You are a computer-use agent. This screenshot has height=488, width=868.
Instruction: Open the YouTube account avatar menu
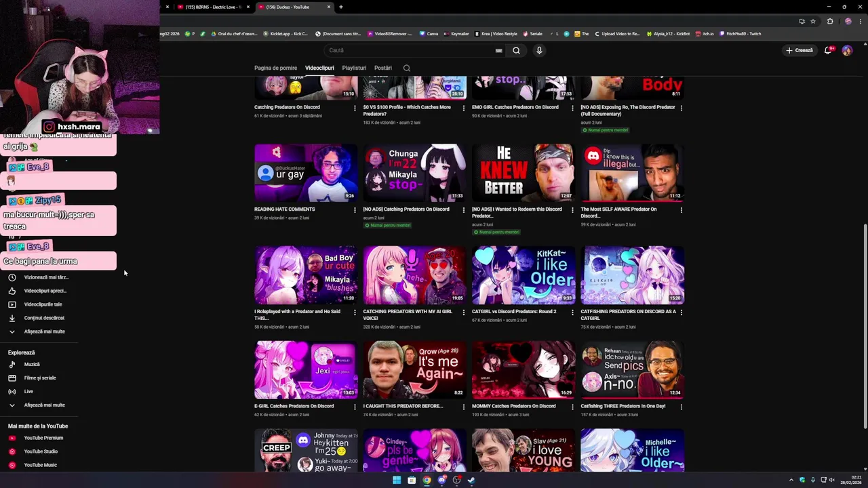[847, 50]
